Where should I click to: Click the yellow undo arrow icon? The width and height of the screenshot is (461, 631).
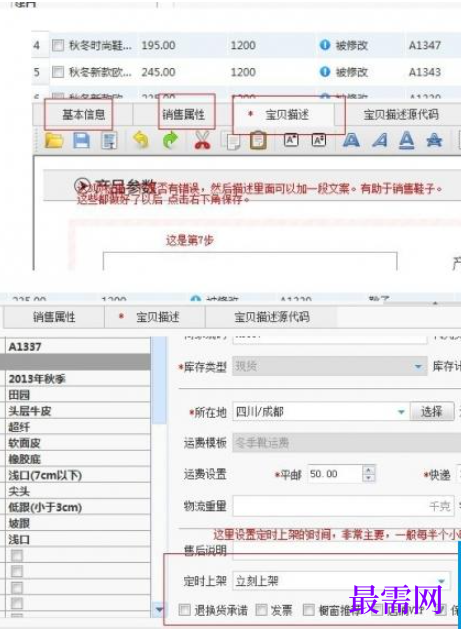click(141, 140)
